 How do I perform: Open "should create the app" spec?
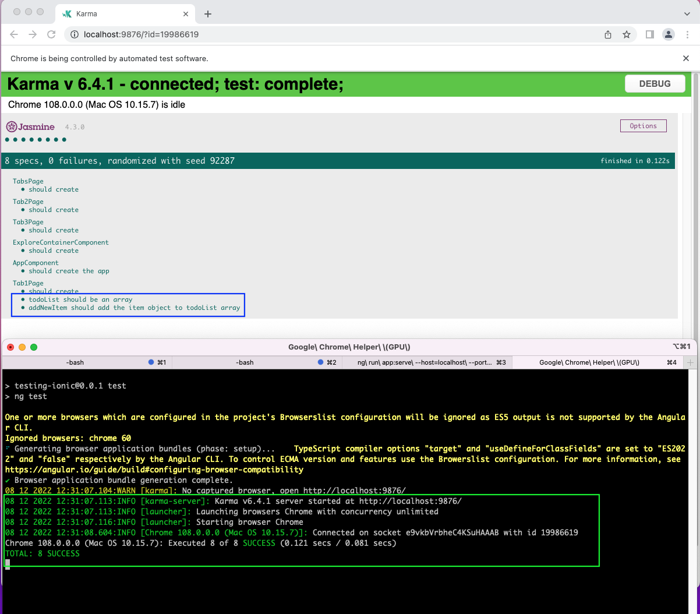pyautogui.click(x=69, y=271)
